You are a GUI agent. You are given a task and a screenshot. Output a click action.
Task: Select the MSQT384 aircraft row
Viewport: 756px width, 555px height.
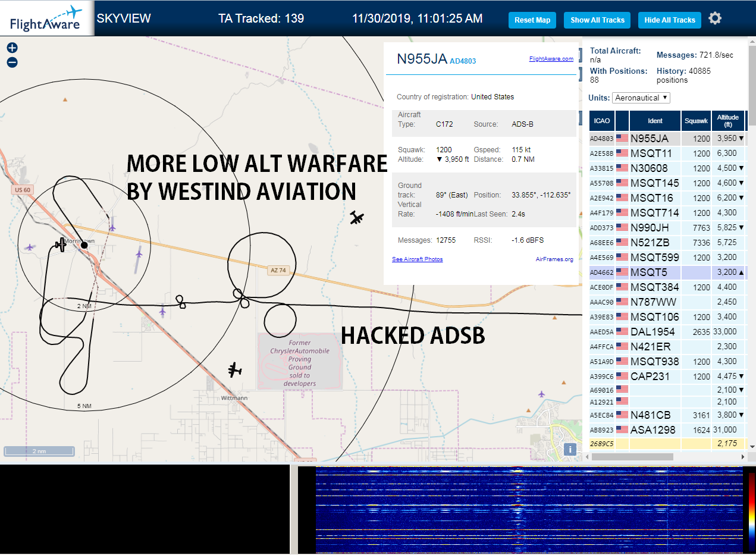click(x=667, y=287)
